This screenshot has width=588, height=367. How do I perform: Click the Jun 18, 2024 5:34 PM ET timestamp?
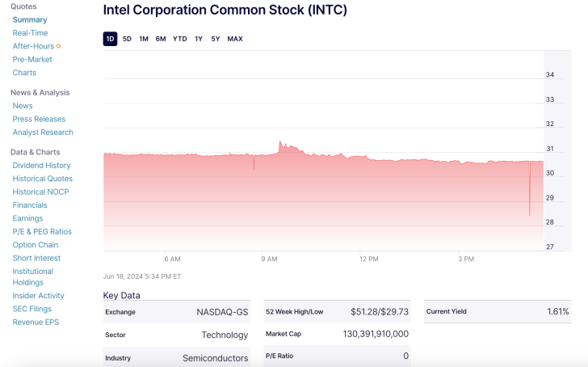click(x=142, y=276)
